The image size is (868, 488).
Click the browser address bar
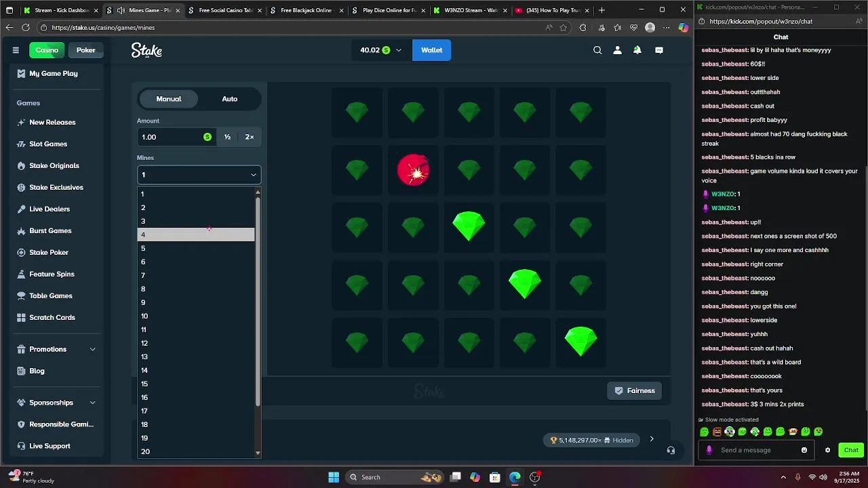click(292, 28)
